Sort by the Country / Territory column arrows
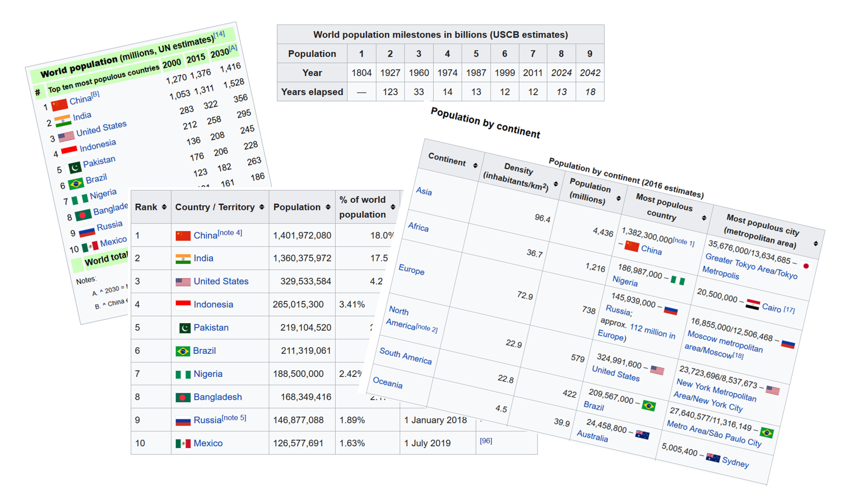854x504 pixels. (262, 207)
